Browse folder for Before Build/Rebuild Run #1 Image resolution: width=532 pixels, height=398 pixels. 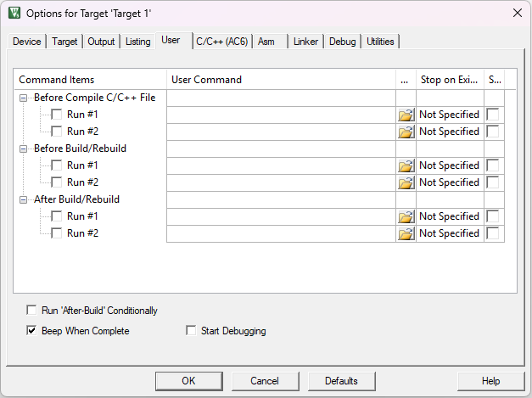pyautogui.click(x=406, y=165)
